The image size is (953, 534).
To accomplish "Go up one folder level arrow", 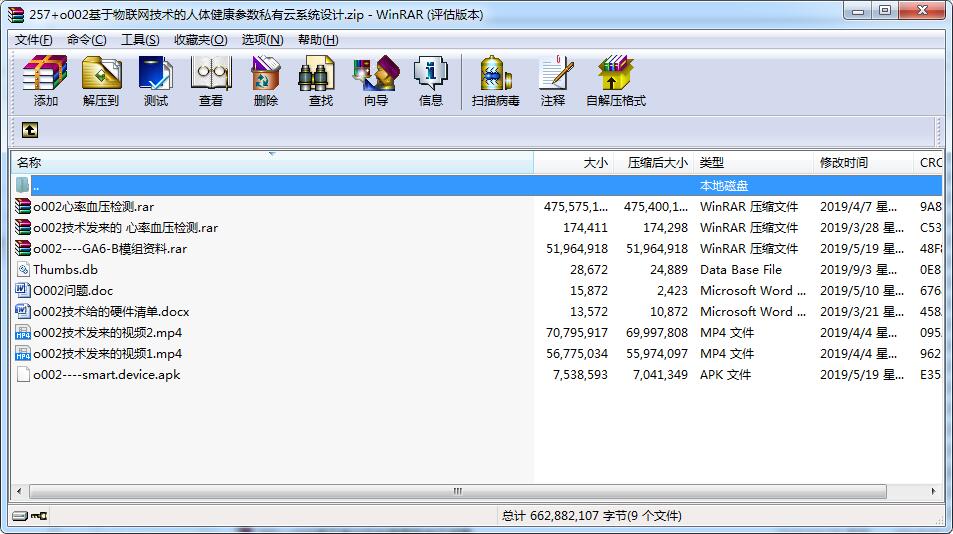I will (x=30, y=130).
